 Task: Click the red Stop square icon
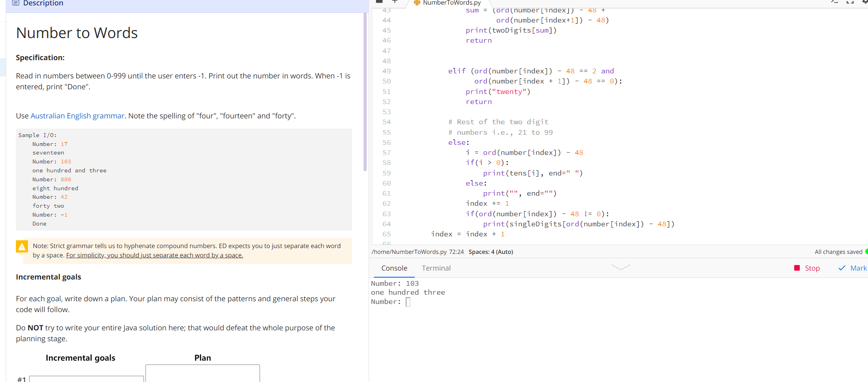[x=797, y=268]
